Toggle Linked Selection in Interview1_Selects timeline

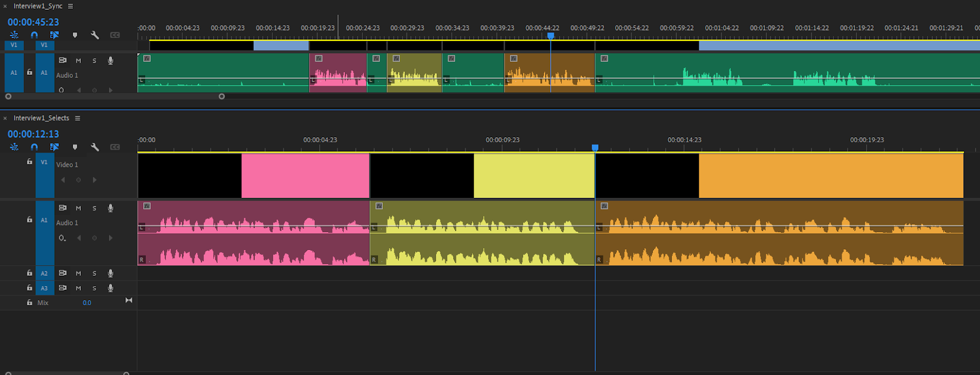(x=55, y=147)
